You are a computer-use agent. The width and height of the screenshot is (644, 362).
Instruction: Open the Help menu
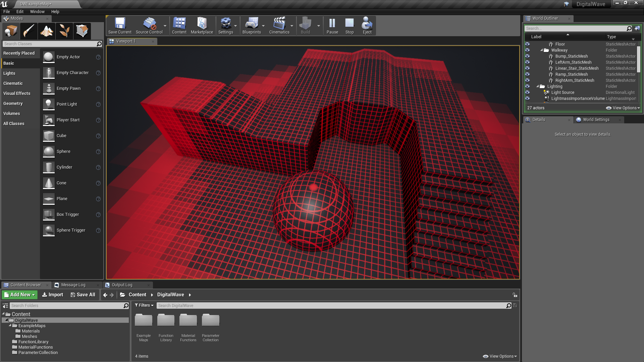(x=55, y=11)
